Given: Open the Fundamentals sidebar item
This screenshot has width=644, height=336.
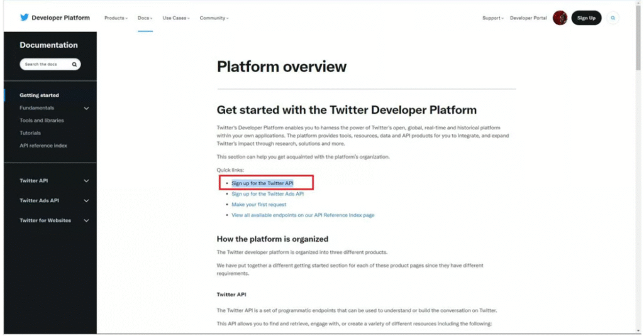Looking at the screenshot, I should coord(36,108).
